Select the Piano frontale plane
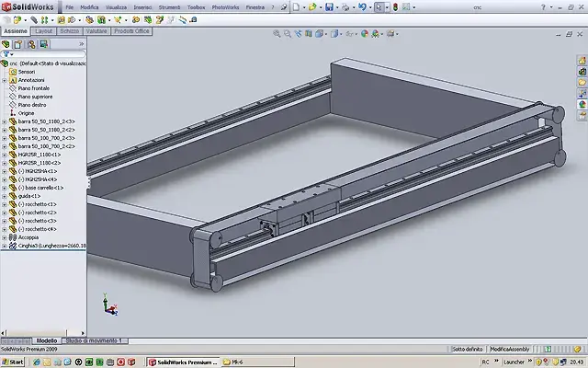The height and width of the screenshot is (368, 588). point(34,88)
